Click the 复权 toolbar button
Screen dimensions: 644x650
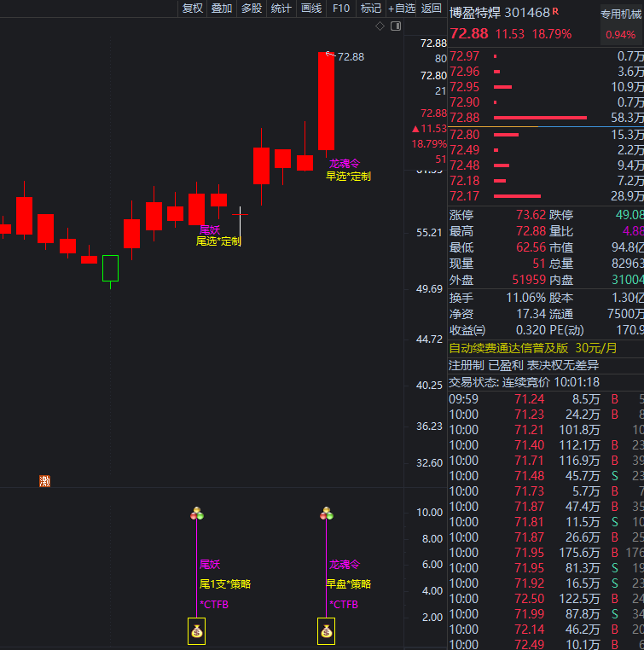pos(192,9)
